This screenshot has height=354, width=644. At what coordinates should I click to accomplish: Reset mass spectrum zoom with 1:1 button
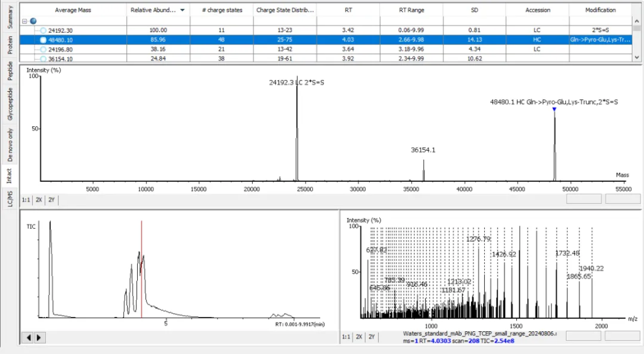click(x=27, y=199)
